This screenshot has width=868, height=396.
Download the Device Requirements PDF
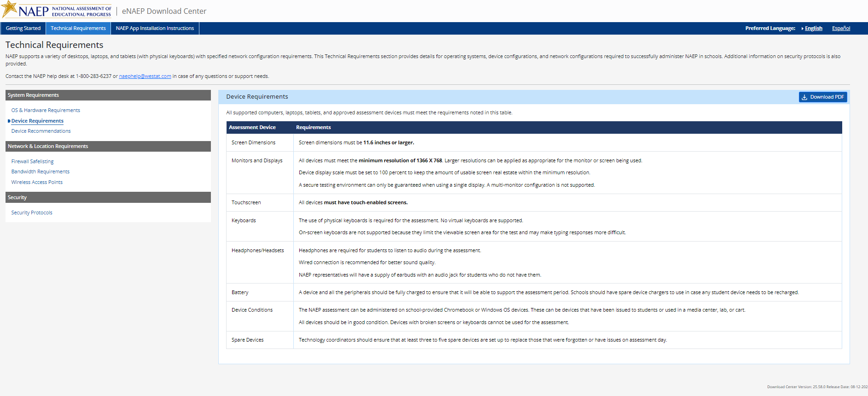coord(823,97)
